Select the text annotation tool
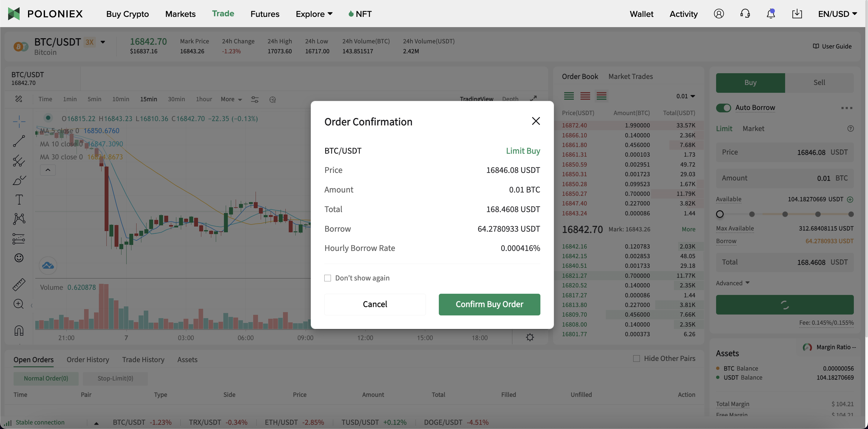 pyautogui.click(x=19, y=199)
